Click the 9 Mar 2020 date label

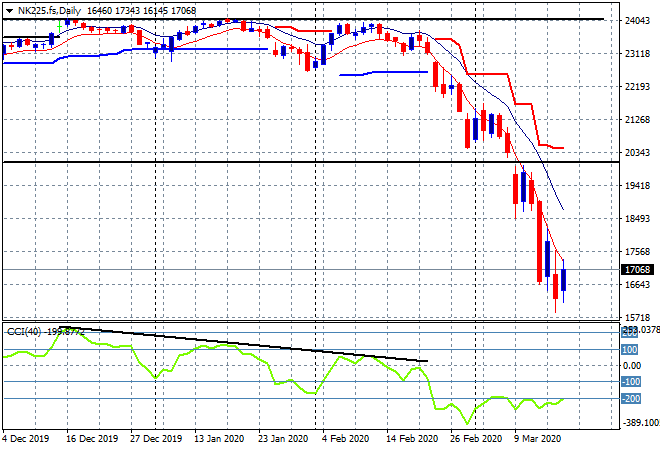pyautogui.click(x=537, y=439)
